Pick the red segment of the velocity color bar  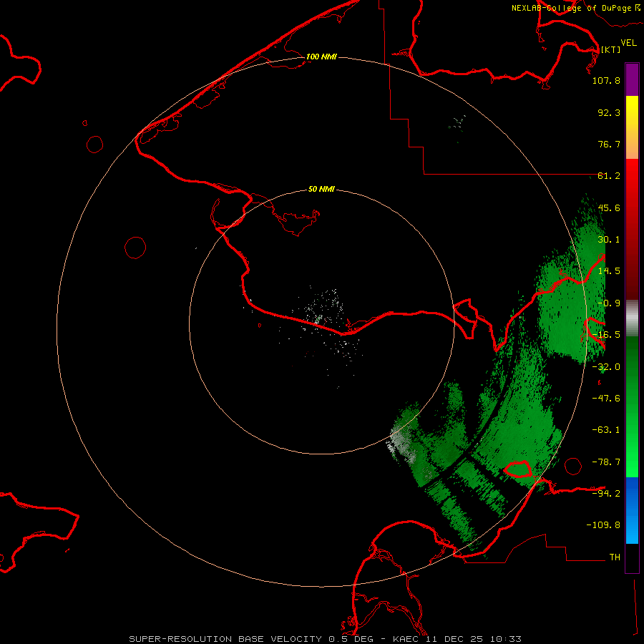[x=632, y=228]
